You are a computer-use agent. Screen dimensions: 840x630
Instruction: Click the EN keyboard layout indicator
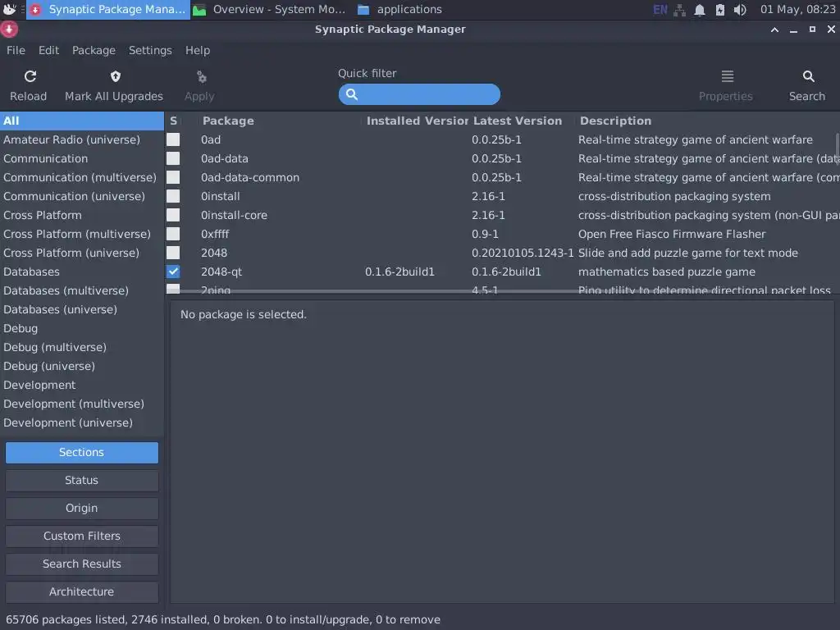tap(660, 10)
